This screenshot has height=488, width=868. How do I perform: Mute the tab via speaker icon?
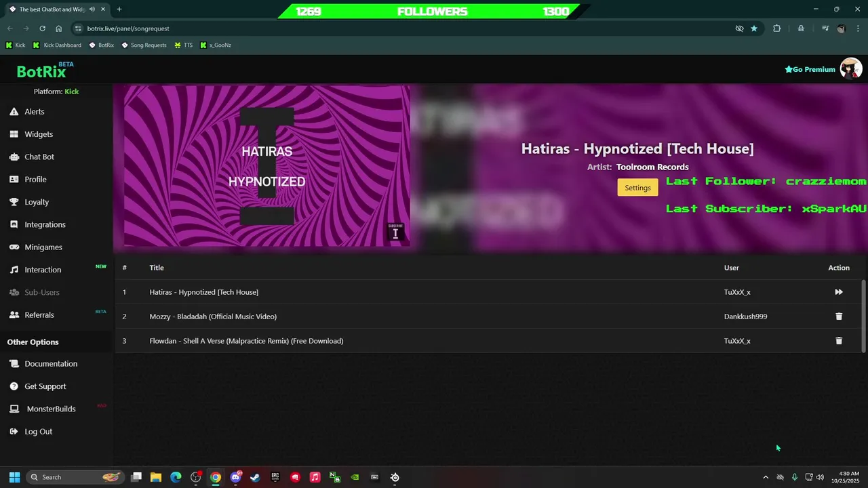tap(92, 9)
